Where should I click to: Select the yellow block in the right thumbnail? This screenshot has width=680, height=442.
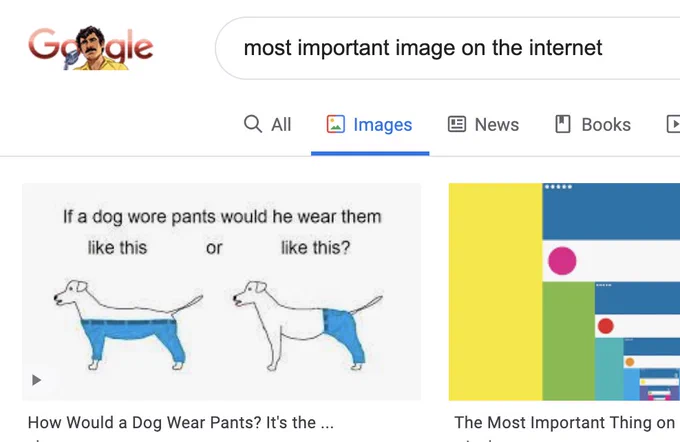pos(495,291)
